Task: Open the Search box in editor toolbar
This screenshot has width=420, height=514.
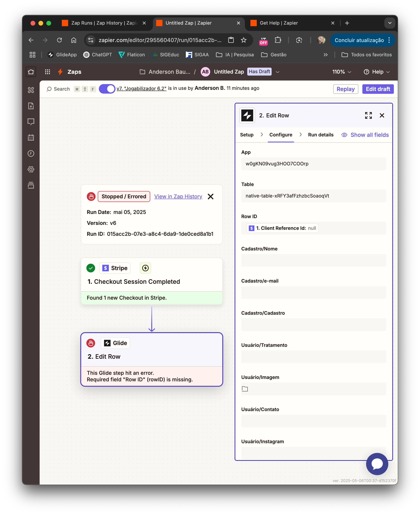Action: tap(58, 89)
